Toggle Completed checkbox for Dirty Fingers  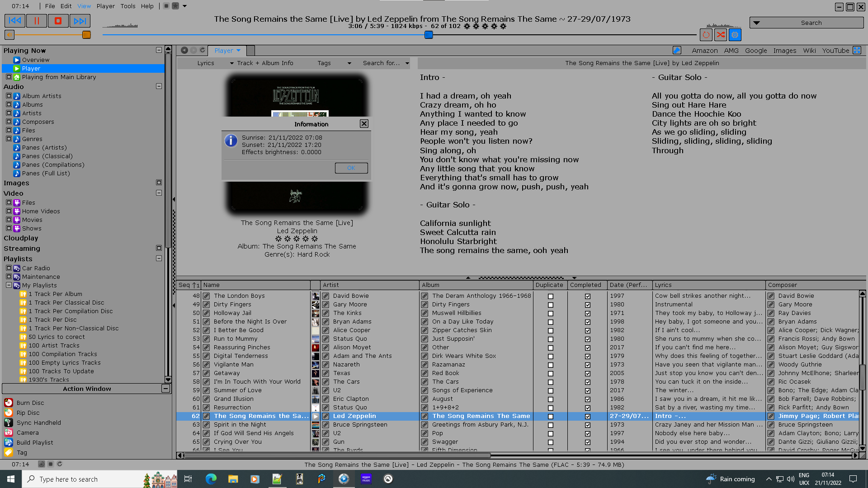pyautogui.click(x=587, y=305)
